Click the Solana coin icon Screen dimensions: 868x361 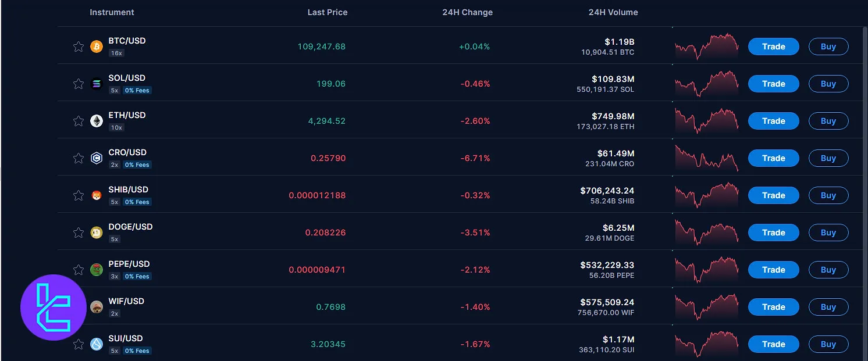point(97,84)
